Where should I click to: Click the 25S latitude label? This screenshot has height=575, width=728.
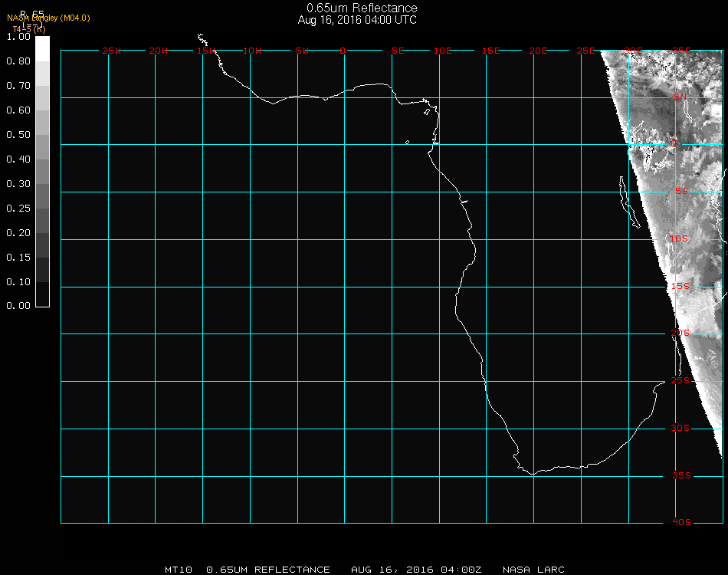680,381
